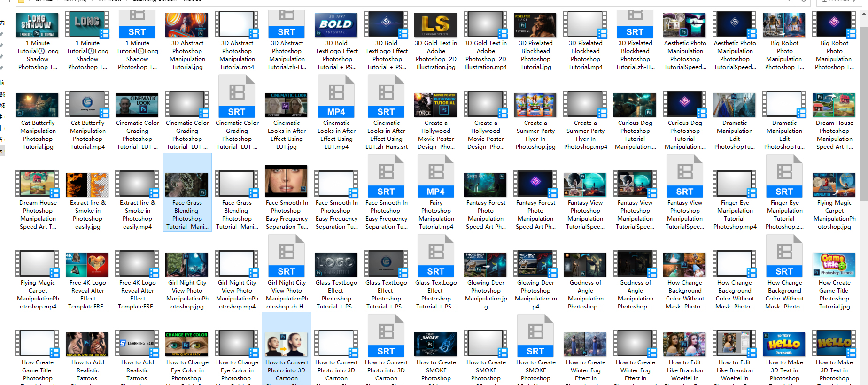Select Cinematic Looks in After Effect LUT.jpg
This screenshot has width=868, height=385.
point(287,105)
